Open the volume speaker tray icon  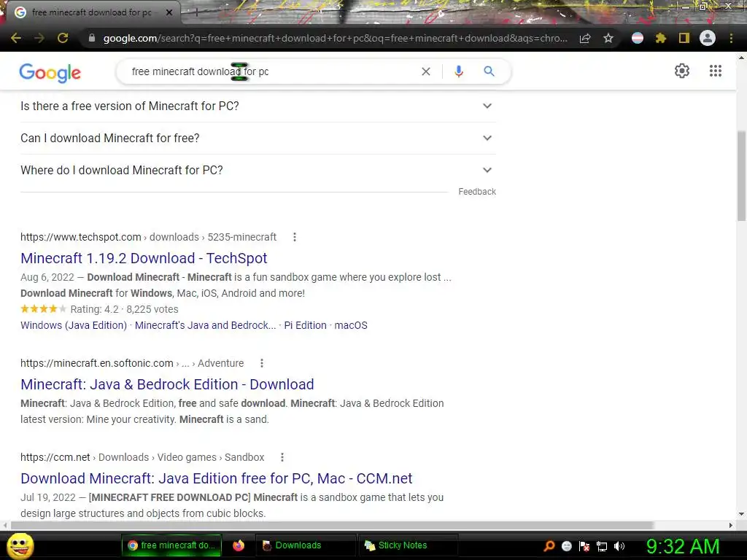(619, 546)
